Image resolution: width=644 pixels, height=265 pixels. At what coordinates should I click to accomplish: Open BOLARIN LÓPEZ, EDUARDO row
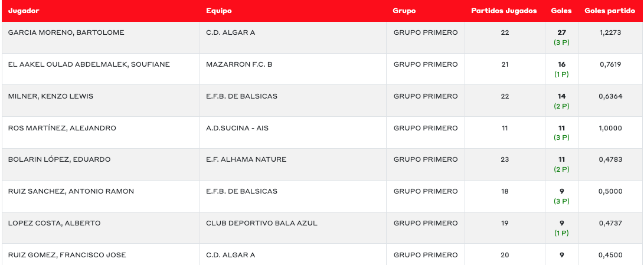pyautogui.click(x=59, y=159)
